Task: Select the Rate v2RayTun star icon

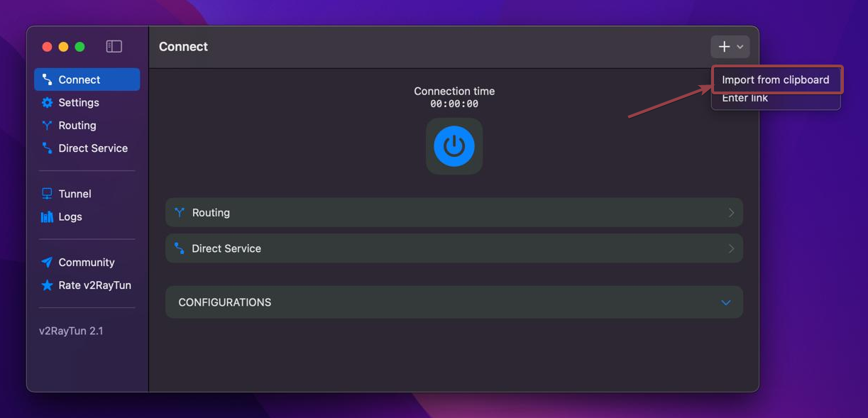Action: (46, 285)
